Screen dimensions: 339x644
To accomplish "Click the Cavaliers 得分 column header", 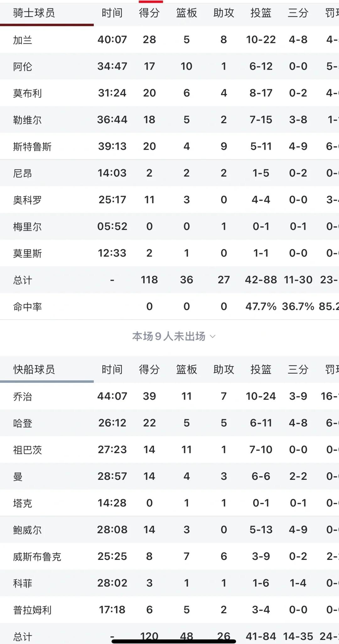I will click(149, 13).
